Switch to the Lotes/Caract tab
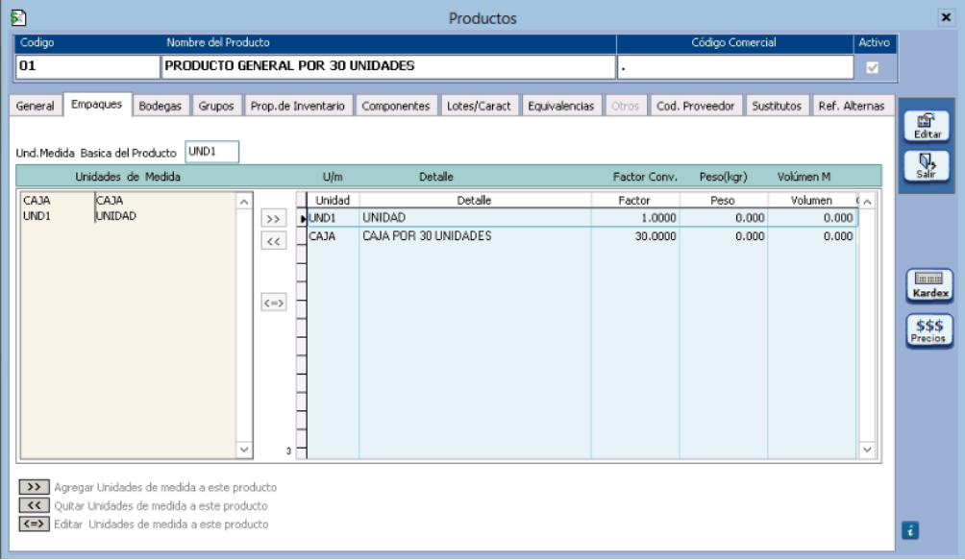This screenshot has height=560, width=965. tap(479, 106)
